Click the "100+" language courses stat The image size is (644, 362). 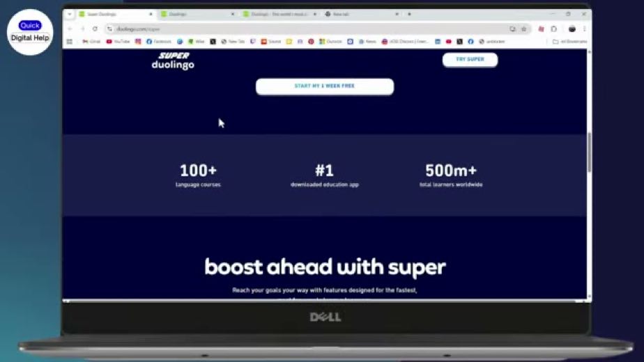click(198, 175)
